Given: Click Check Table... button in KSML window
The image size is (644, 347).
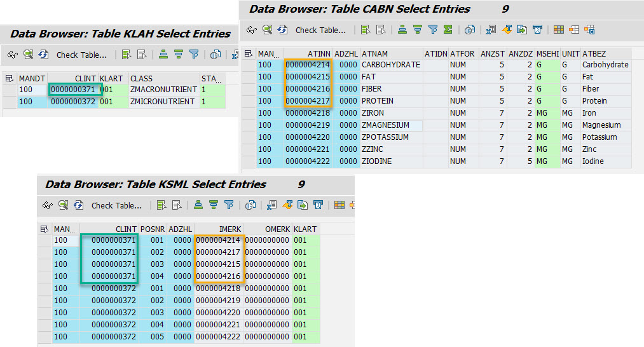Looking at the screenshot, I should [116, 205].
